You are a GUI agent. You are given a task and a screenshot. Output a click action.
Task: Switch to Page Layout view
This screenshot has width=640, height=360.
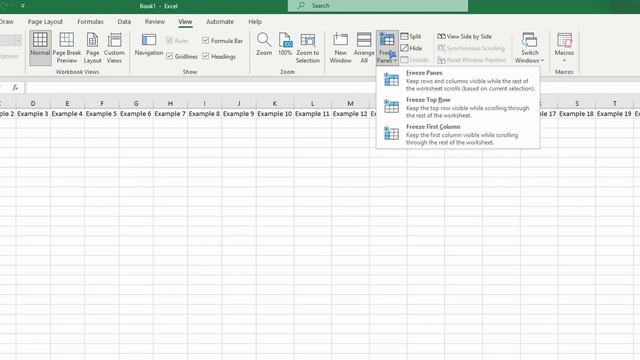pos(93,47)
